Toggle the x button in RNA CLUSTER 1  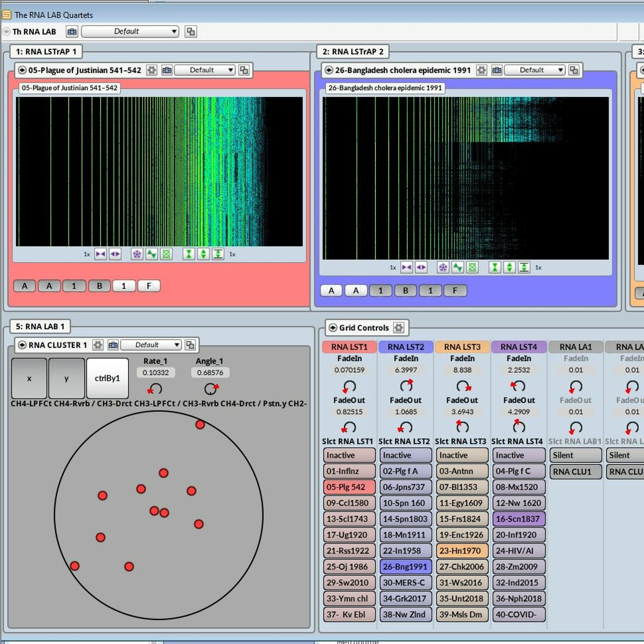tap(29, 378)
